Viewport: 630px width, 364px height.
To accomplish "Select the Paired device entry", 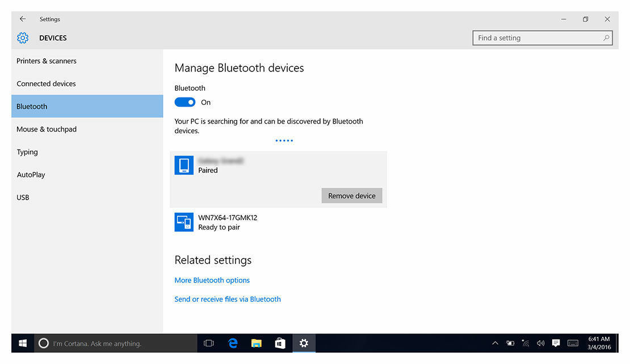I will [278, 179].
